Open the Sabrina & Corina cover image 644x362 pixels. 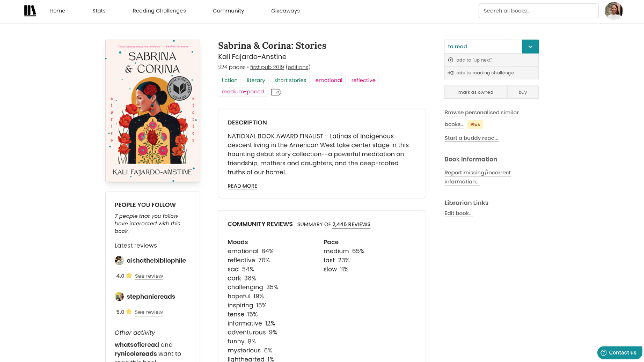click(x=152, y=110)
